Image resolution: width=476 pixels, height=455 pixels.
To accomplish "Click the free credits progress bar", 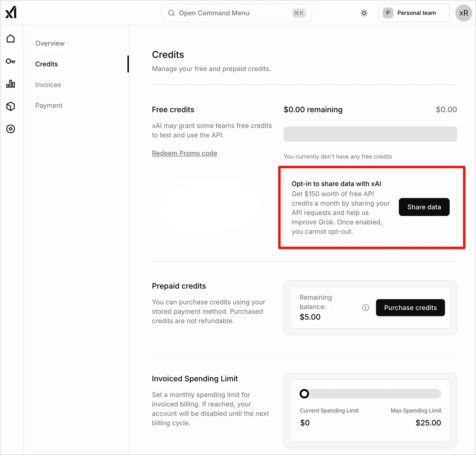I will pos(370,134).
